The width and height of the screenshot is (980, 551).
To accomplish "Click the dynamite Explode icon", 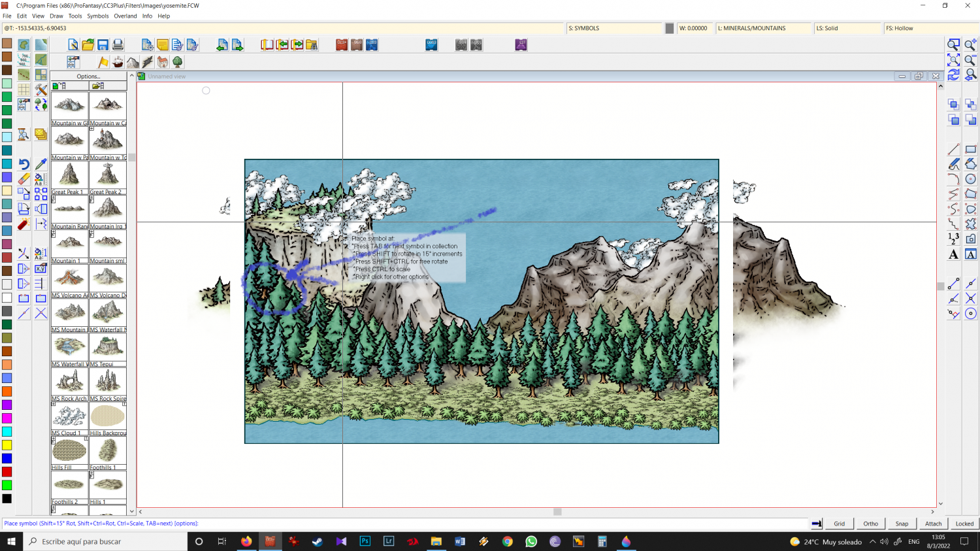I will tap(24, 224).
